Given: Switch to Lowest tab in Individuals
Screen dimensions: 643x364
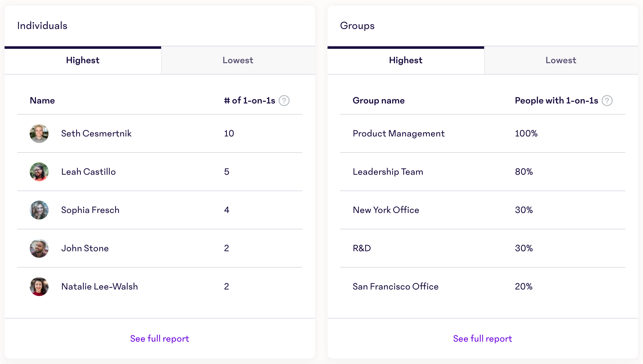Looking at the screenshot, I should tap(238, 60).
